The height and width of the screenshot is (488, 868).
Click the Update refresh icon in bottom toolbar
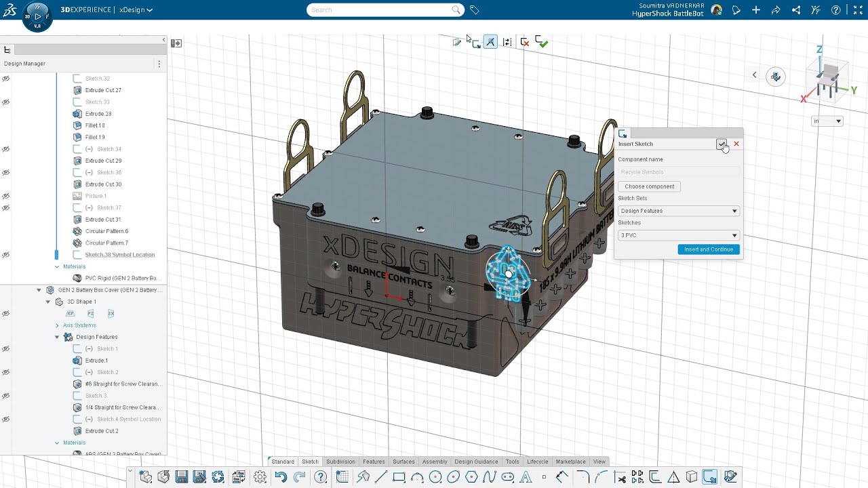218,477
